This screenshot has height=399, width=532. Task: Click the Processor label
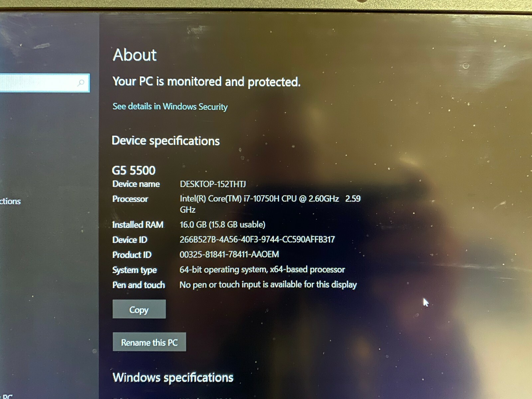point(130,199)
